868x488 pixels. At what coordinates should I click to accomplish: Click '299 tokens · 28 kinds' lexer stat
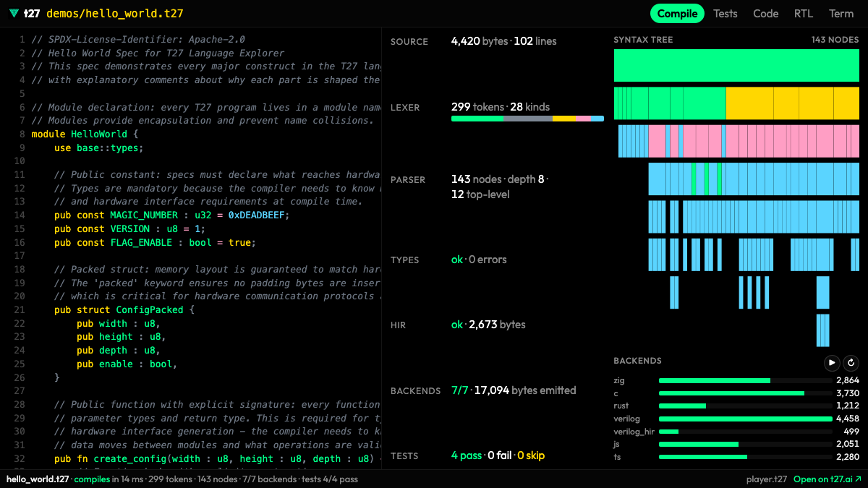501,107
